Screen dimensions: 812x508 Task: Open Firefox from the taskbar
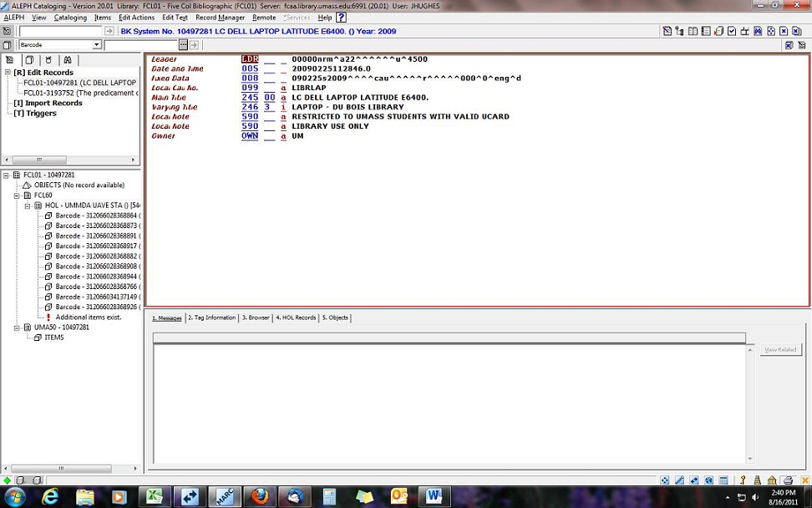click(258, 496)
